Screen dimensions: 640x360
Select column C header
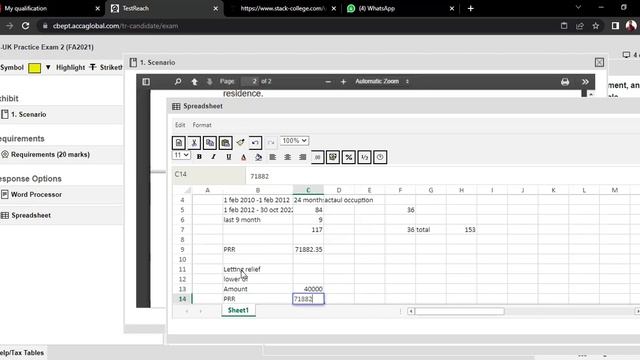tap(308, 190)
